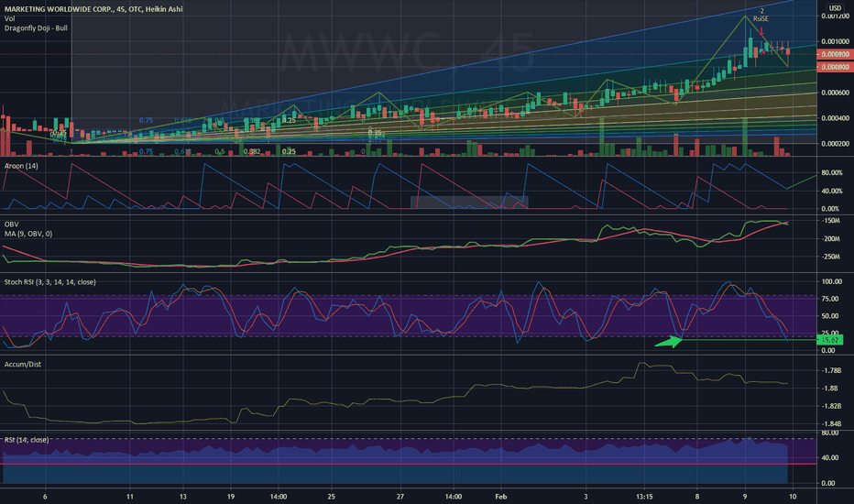Image resolution: width=854 pixels, height=504 pixels.
Task: Click the -1.84B Accum/Dist axis label
Action: point(831,424)
